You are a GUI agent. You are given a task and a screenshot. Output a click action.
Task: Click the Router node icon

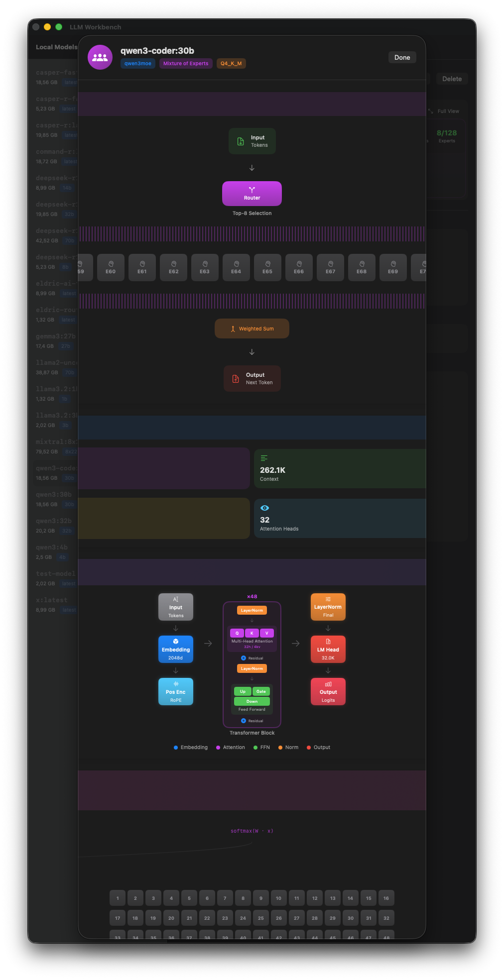[x=252, y=190]
